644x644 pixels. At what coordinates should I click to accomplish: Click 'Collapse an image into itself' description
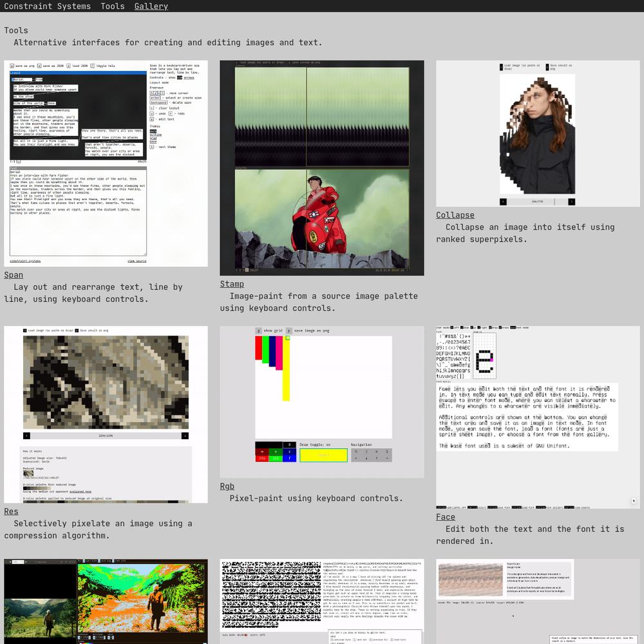point(526,233)
